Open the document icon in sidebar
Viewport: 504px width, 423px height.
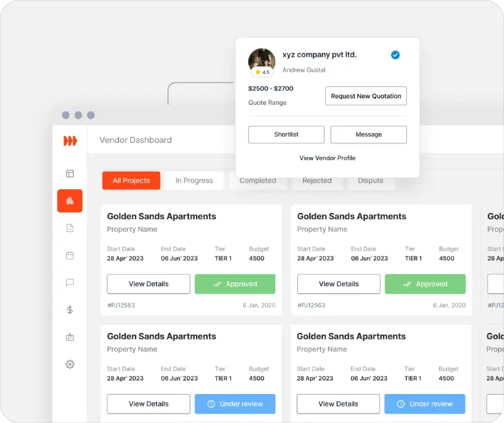70,228
